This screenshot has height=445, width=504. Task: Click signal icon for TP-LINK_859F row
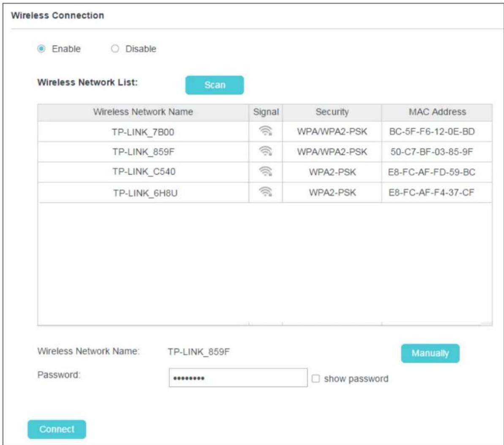tap(265, 151)
